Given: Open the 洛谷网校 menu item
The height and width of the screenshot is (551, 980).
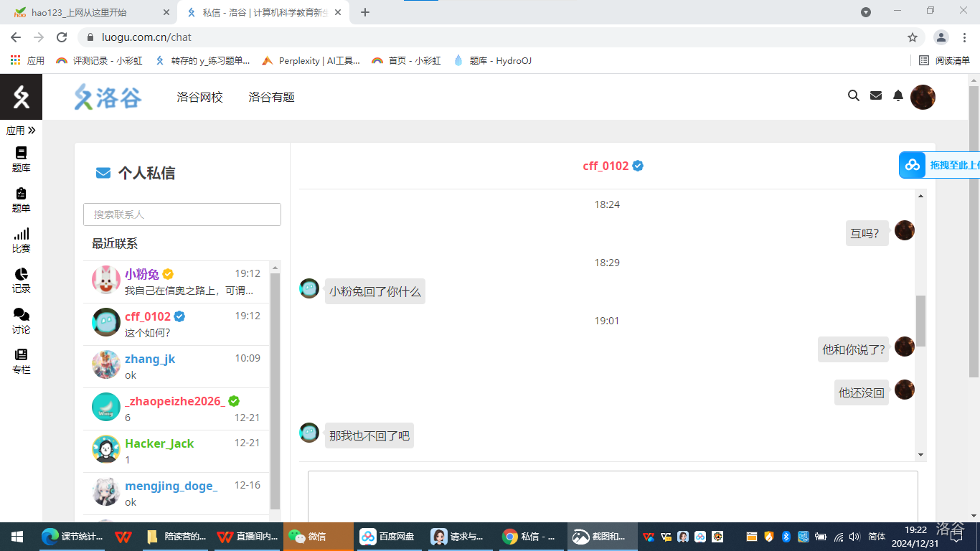Looking at the screenshot, I should (x=199, y=97).
